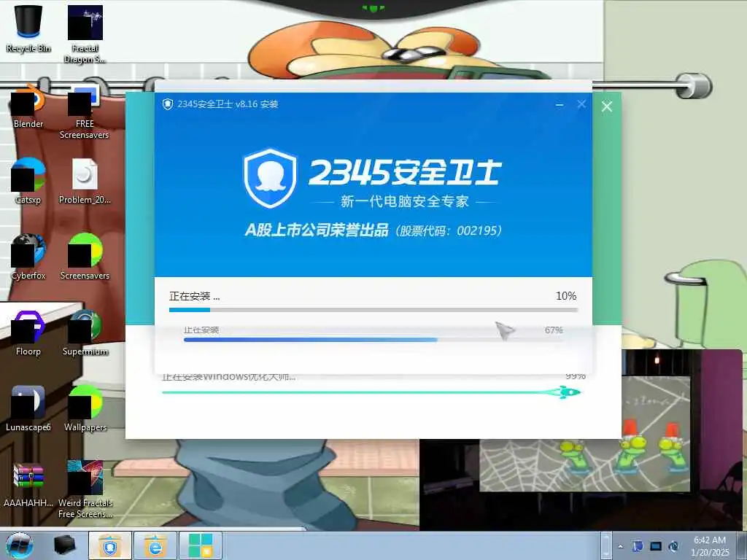Open the AAAHAHH... WinRAR archive icon
This screenshot has height=560, width=747.
[28, 485]
